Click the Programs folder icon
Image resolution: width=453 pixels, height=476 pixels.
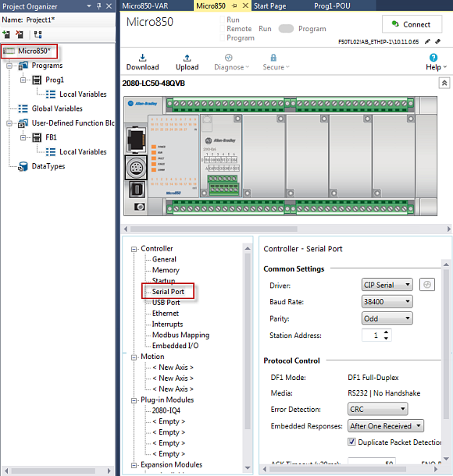point(23,66)
